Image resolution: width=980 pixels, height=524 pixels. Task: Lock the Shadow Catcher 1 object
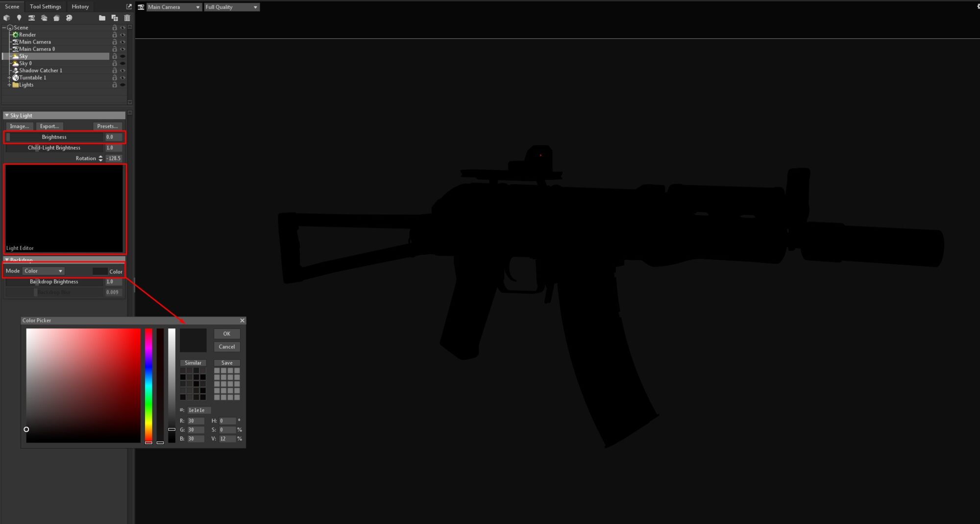[115, 71]
